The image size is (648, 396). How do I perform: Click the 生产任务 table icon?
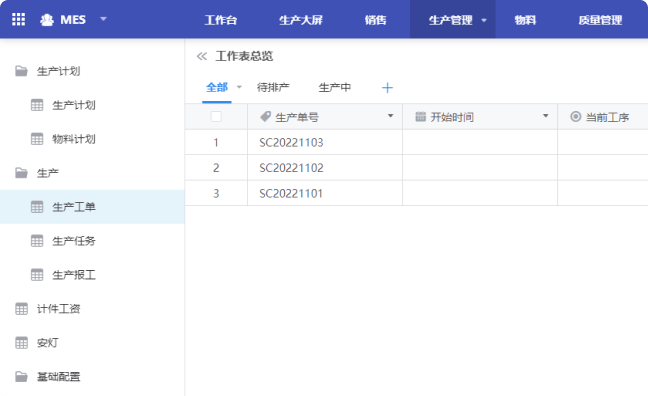click(37, 241)
